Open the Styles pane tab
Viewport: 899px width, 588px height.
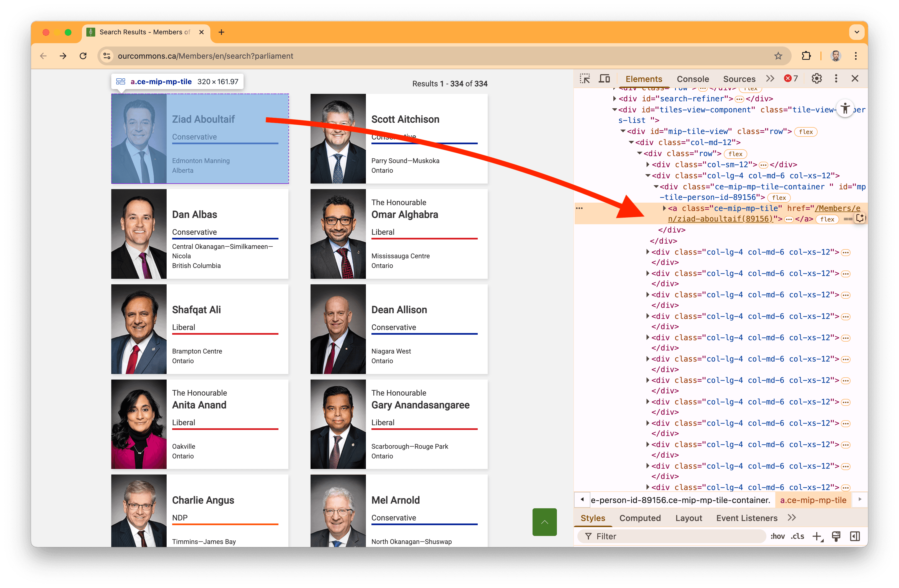point(593,518)
